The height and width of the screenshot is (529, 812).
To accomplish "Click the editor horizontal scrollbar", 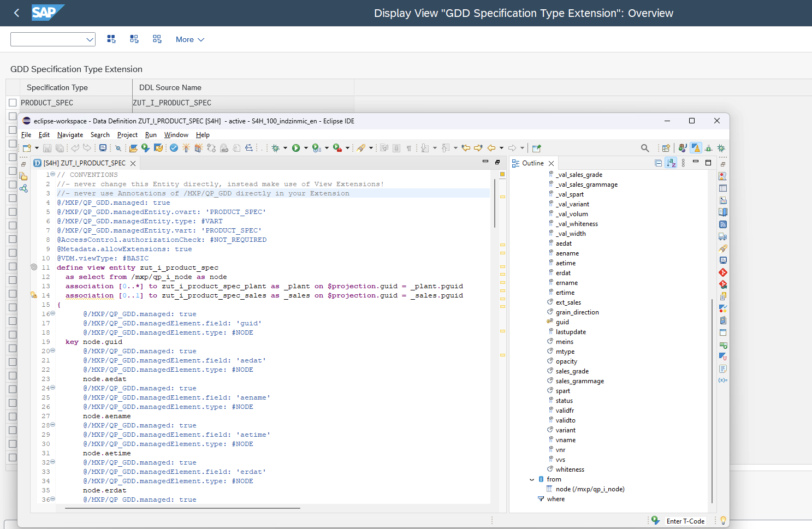I will click(x=182, y=508).
